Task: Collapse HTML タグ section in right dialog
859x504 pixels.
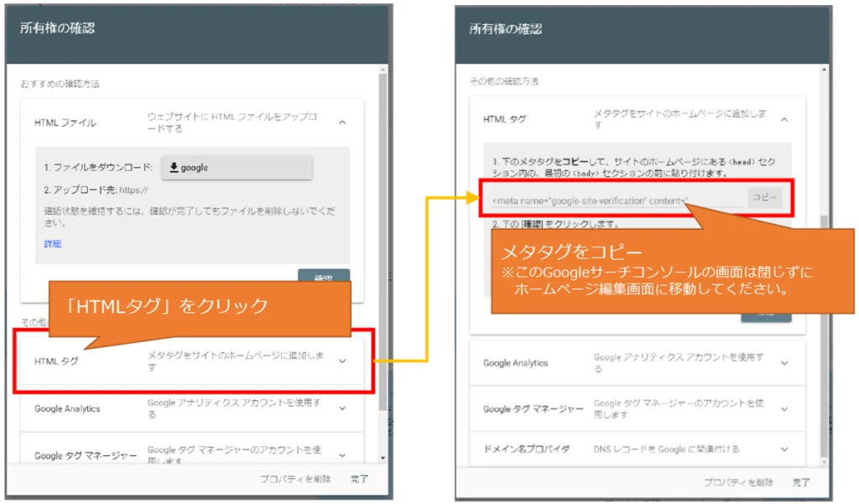Action: [x=784, y=119]
